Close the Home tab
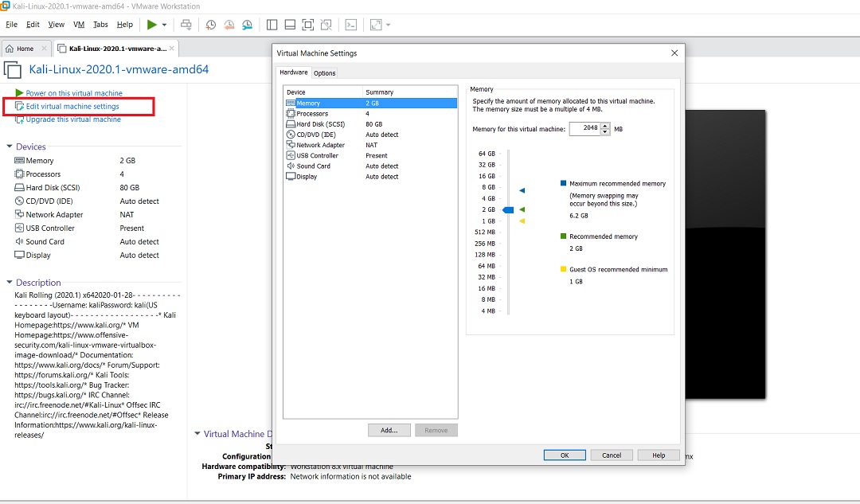This screenshot has width=860, height=504. click(x=45, y=49)
